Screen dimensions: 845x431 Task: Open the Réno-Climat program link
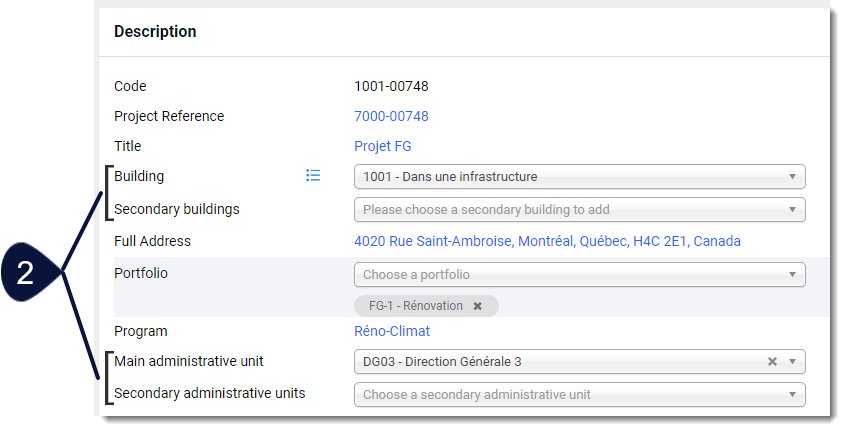(x=392, y=331)
